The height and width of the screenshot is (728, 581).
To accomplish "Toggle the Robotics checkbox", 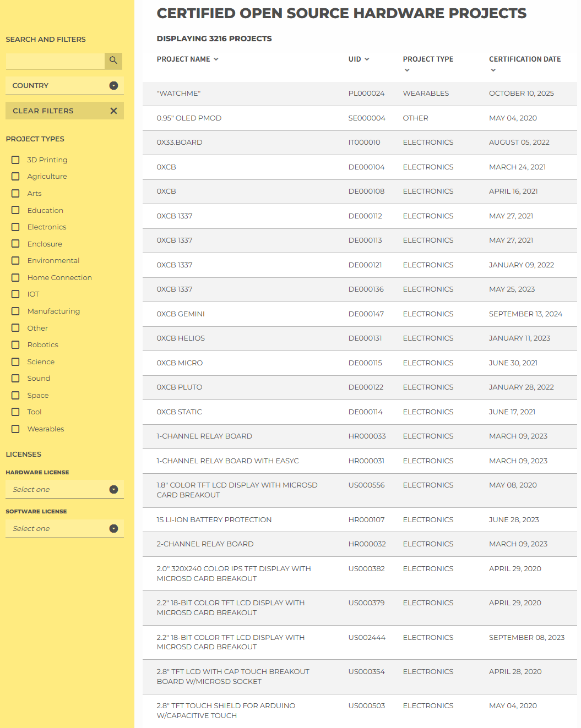I will [x=15, y=344].
